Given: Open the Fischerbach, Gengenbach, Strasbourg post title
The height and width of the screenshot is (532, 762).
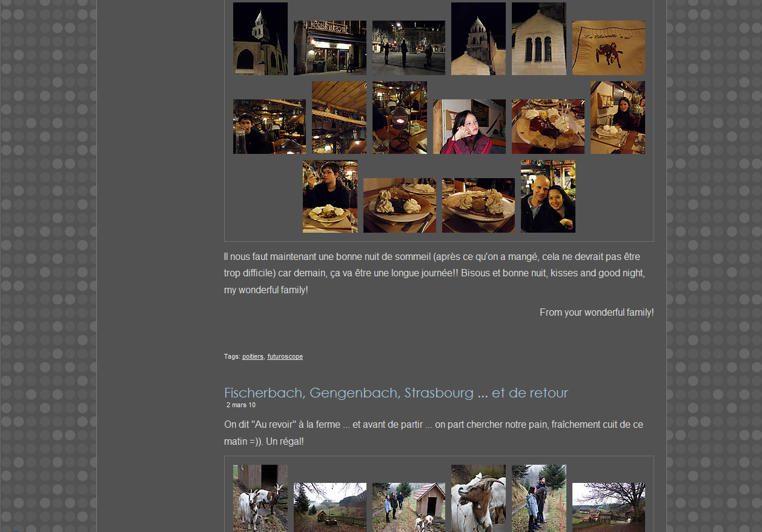Looking at the screenshot, I should (396, 393).
